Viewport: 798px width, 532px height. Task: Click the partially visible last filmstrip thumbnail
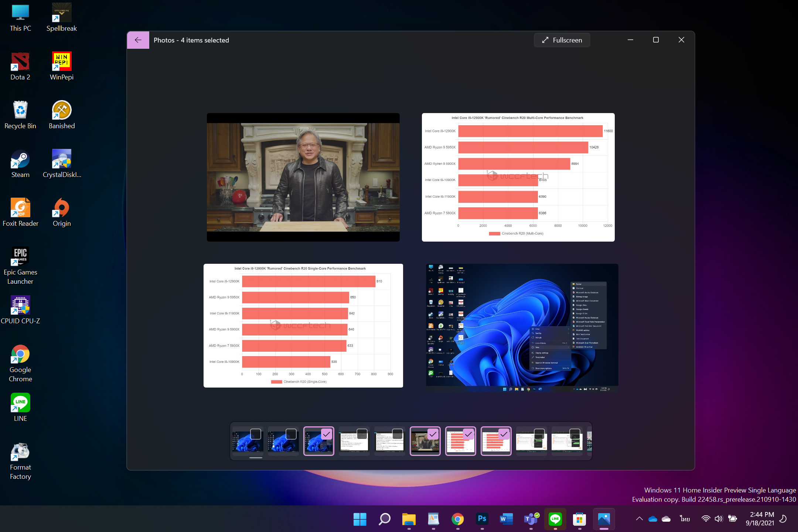pos(589,441)
